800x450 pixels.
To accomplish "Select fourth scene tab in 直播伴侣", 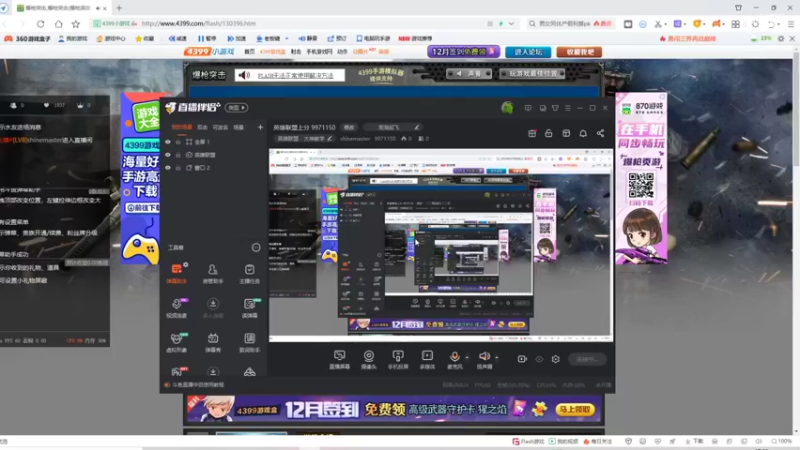I will pyautogui.click(x=239, y=127).
